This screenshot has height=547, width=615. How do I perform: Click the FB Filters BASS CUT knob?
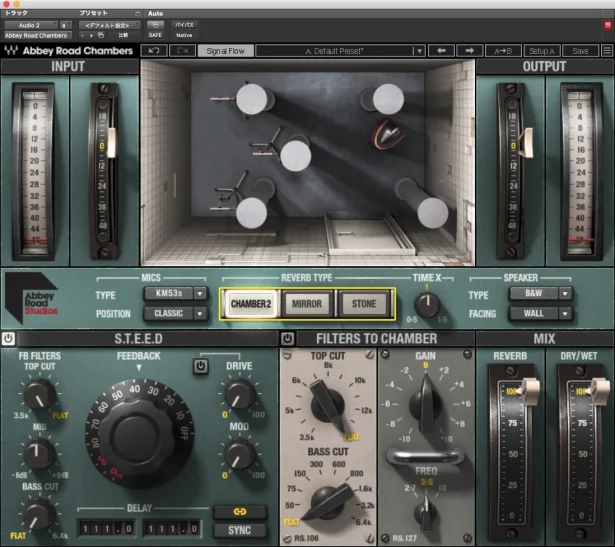click(x=38, y=514)
